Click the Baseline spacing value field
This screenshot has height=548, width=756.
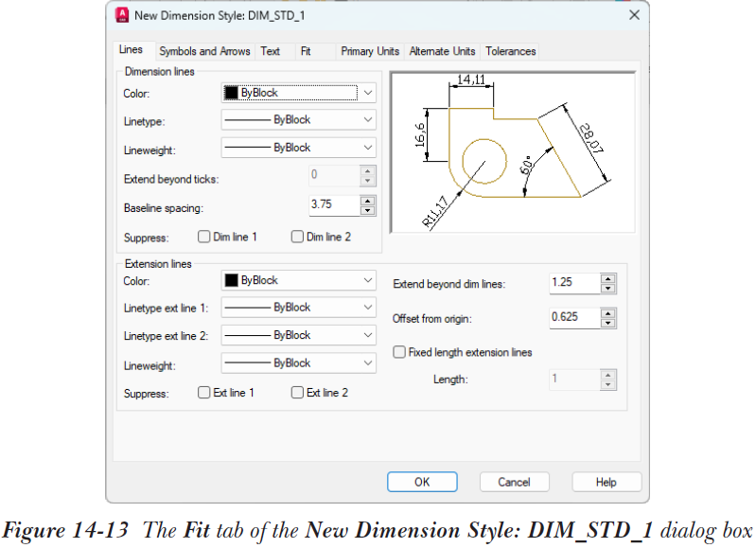point(334,205)
